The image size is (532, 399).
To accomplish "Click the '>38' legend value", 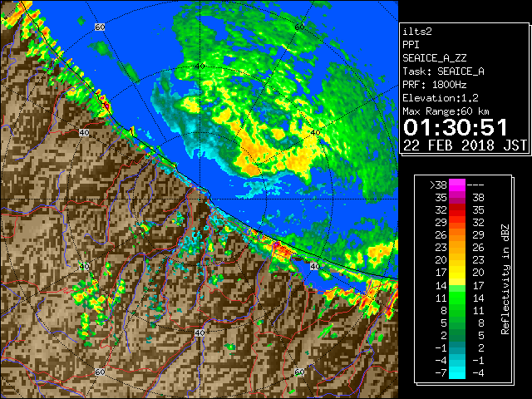I will coord(438,185).
